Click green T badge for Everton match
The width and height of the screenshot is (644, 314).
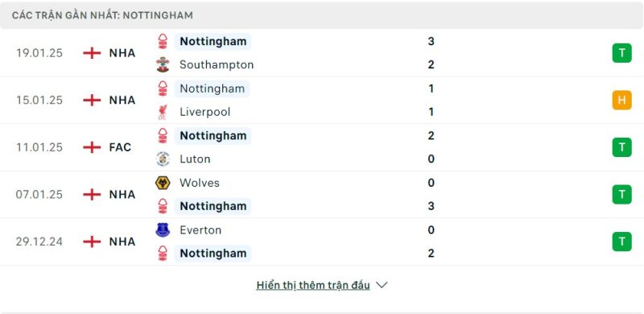coord(621,242)
